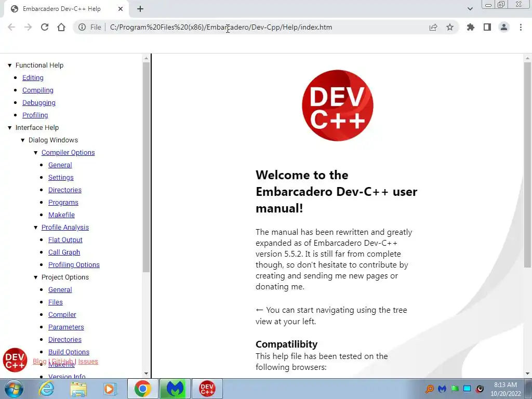532x399 pixels.
Task: Select the Embarcadero Dev-C++ Help tab
Action: (x=66, y=9)
